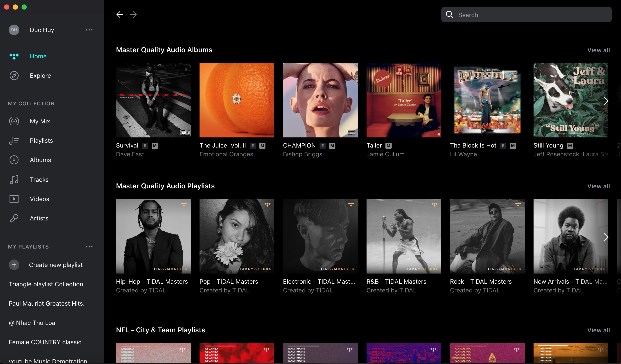Image resolution: width=621 pixels, height=364 pixels.
Task: View all NFL City & Team Playlists
Action: [598, 330]
